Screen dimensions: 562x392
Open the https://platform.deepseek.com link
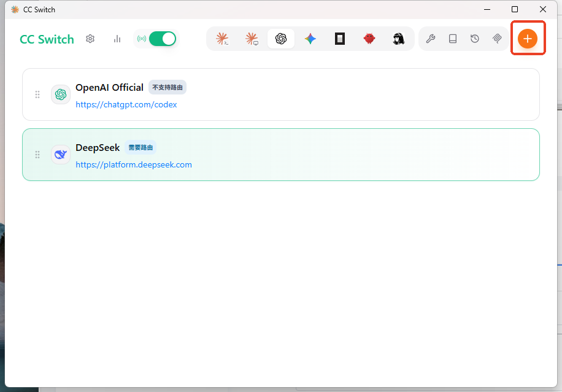134,165
